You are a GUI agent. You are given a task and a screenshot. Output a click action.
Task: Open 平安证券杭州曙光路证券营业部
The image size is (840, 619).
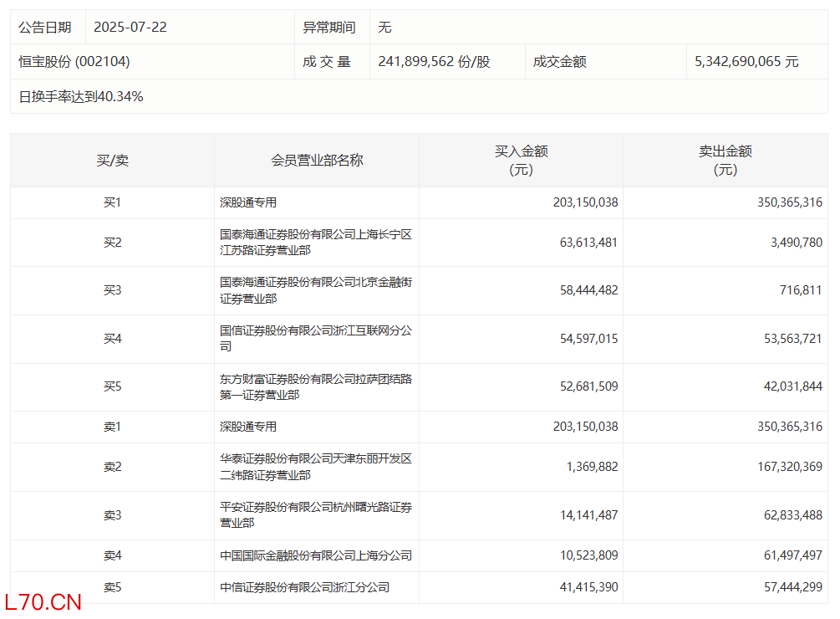pyautogui.click(x=316, y=515)
